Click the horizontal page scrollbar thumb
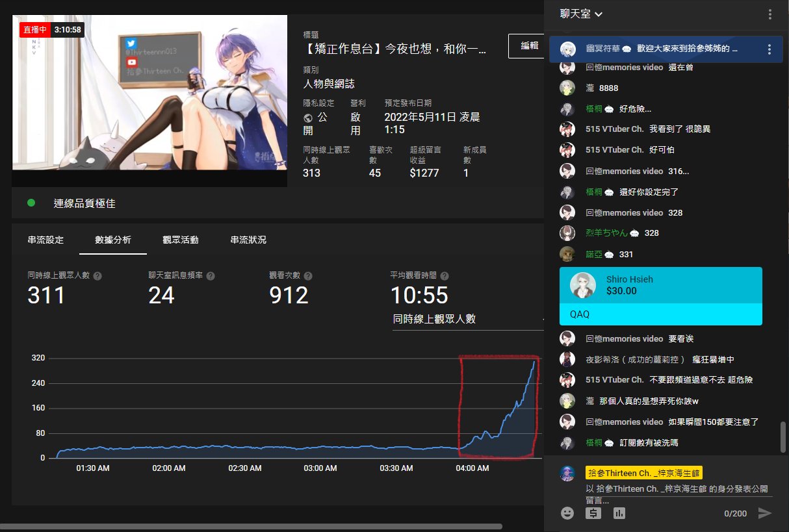The height and width of the screenshot is (532, 789). (251, 526)
